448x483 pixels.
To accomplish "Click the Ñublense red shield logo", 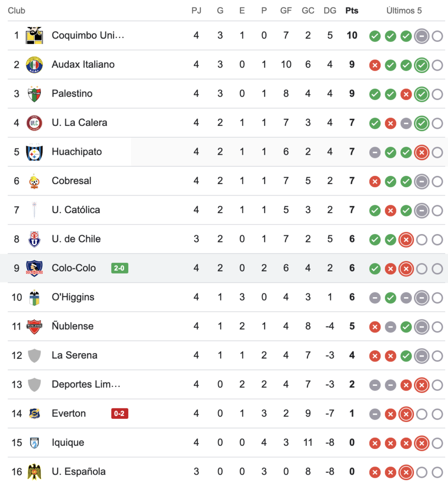I will point(34,326).
